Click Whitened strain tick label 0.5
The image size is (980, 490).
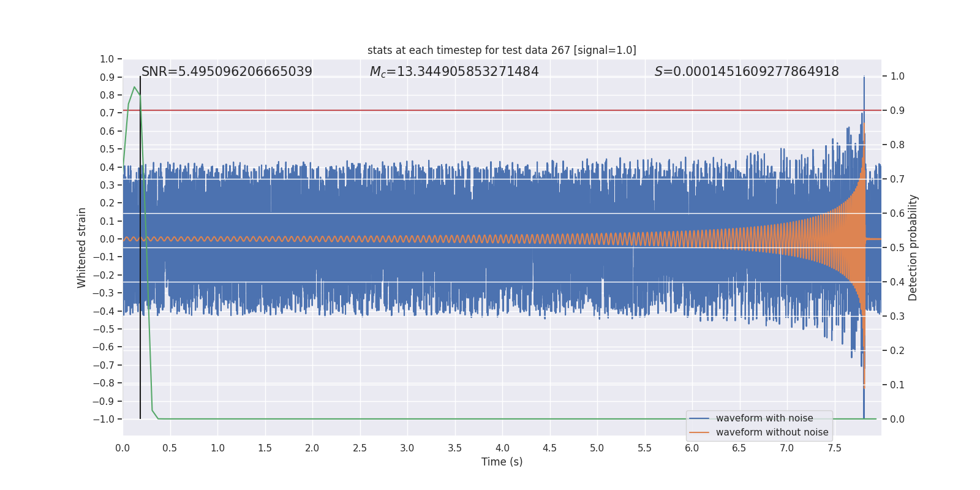107,149
